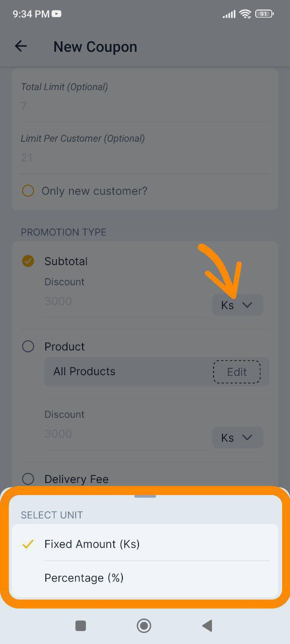290x644 pixels.
Task: Edit the All Products selection
Action: click(x=237, y=372)
